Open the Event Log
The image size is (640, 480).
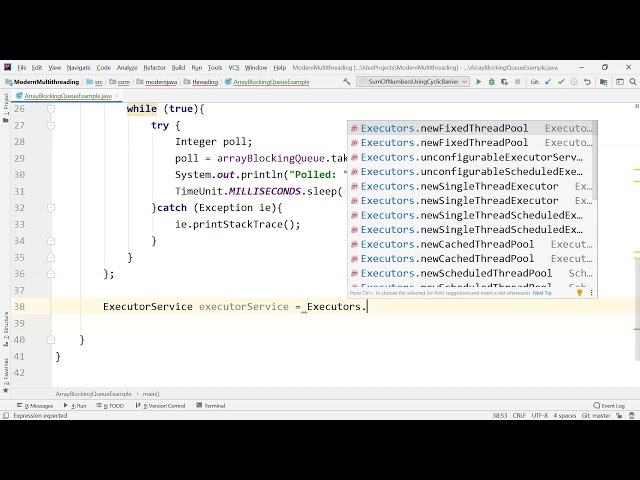(609, 406)
